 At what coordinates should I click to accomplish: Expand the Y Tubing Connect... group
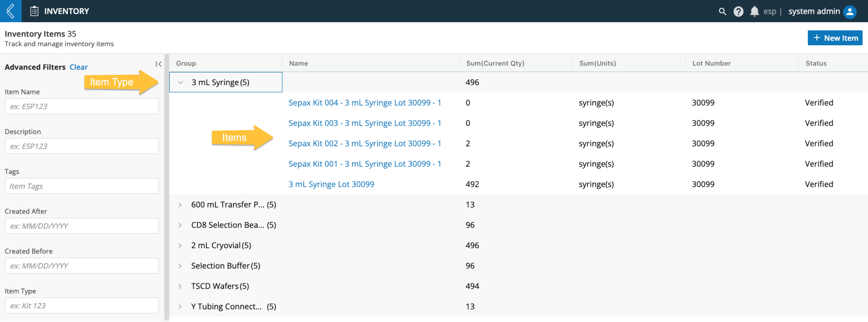point(180,307)
